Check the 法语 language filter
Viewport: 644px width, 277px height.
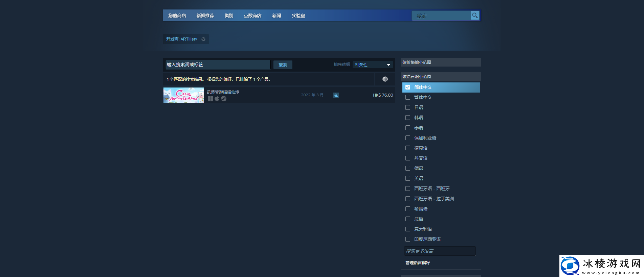pos(408,219)
